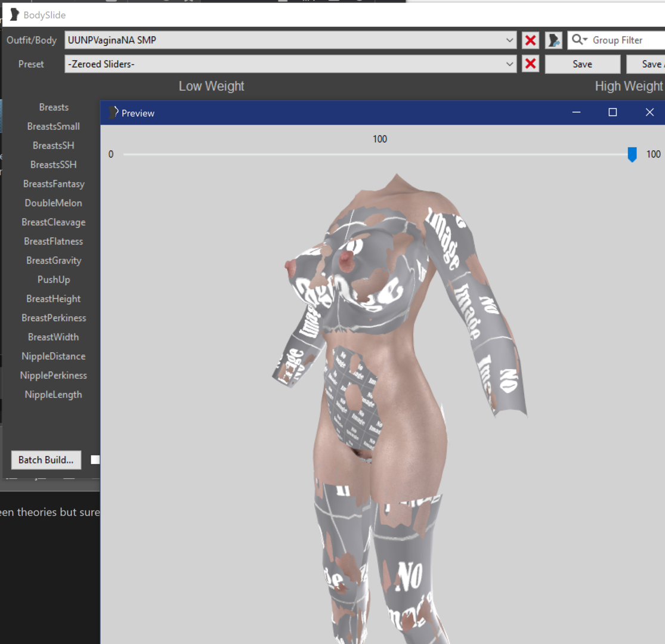665x644 pixels.
Task: Toggle the checkbox next to Batch Build
Action: coord(95,460)
